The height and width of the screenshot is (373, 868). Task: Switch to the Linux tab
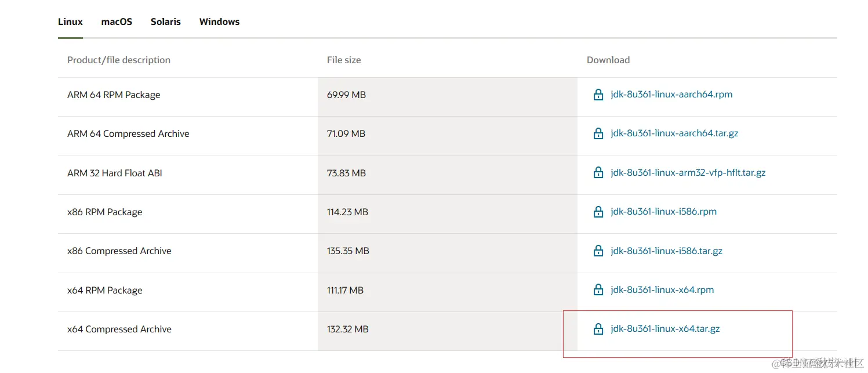click(70, 22)
